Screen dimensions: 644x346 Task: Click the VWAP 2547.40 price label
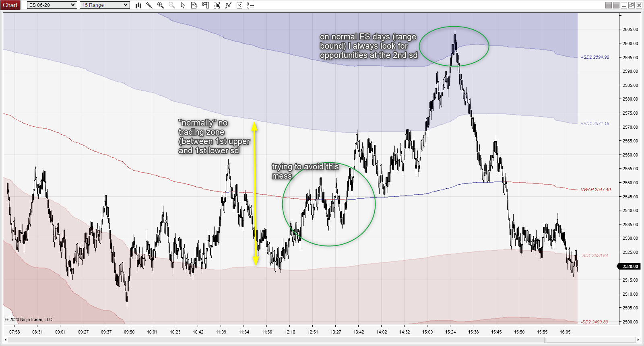click(595, 189)
